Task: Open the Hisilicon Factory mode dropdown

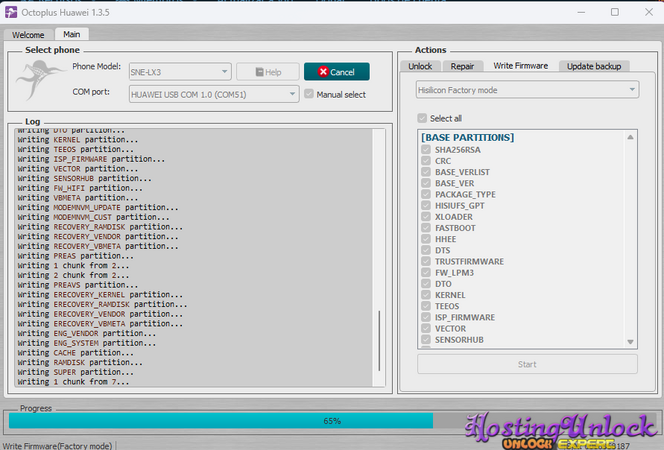Action: 526,90
